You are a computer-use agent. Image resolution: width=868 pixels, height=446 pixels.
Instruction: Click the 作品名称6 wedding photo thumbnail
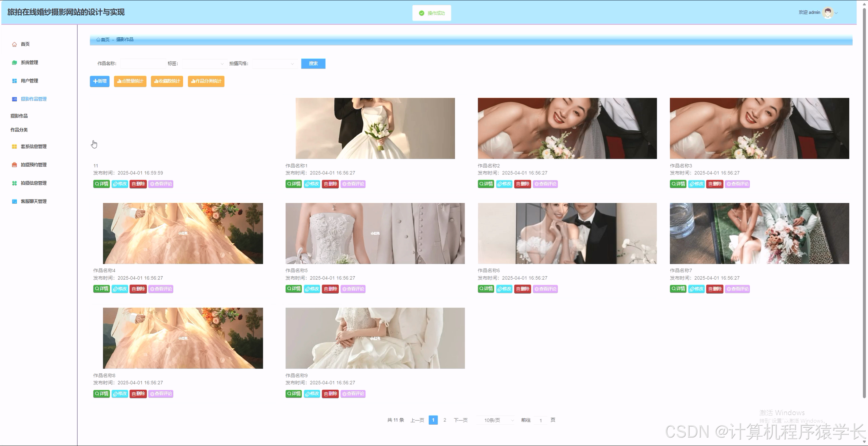point(567,234)
